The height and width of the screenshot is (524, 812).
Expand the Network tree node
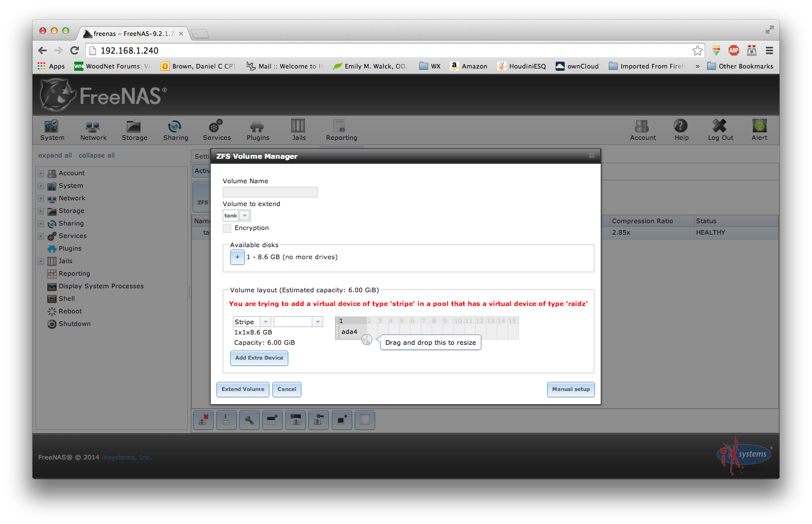(41, 199)
